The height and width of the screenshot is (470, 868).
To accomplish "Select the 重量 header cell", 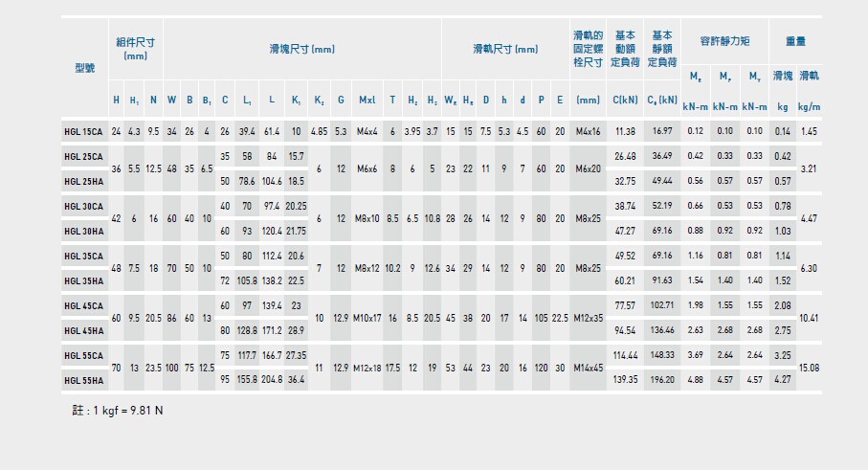I will pyautogui.click(x=795, y=41).
